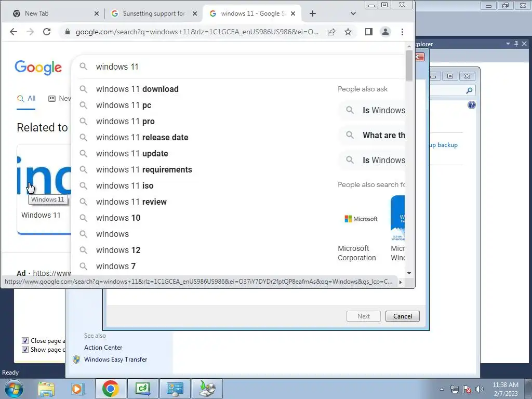Open Explorer panel dropdown arrow
The height and width of the screenshot is (399, 532).
pyautogui.click(x=508, y=44)
